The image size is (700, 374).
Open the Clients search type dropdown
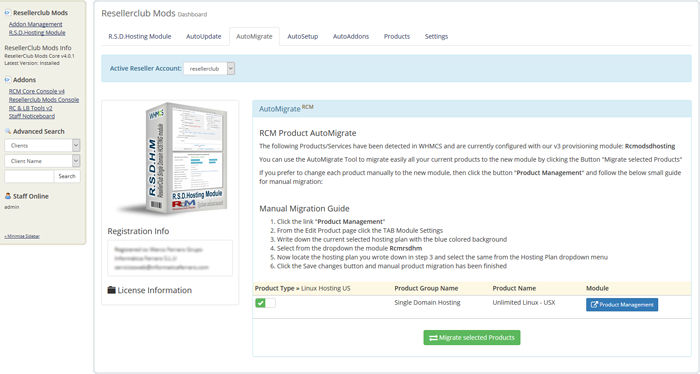click(42, 145)
